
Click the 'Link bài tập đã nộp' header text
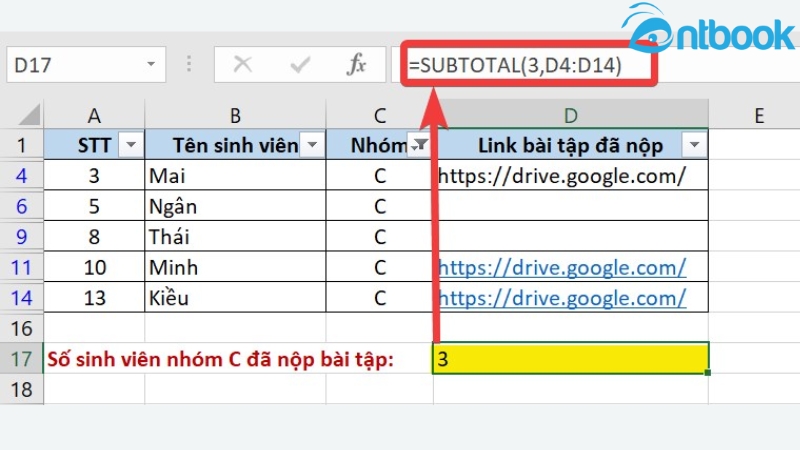pos(570,146)
